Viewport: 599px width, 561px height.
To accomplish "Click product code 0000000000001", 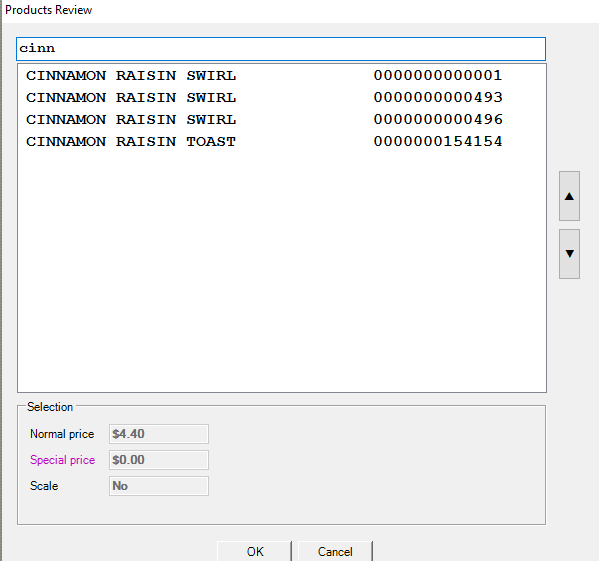I will coord(438,76).
